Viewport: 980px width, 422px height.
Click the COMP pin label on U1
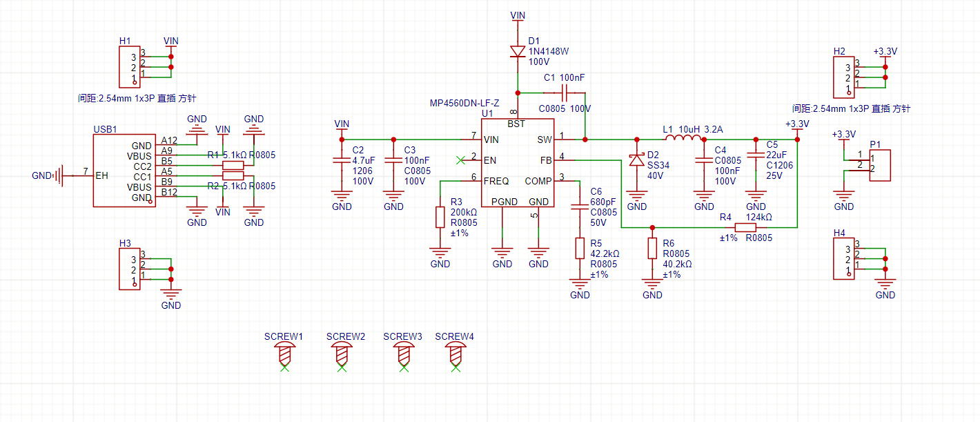pyautogui.click(x=538, y=181)
